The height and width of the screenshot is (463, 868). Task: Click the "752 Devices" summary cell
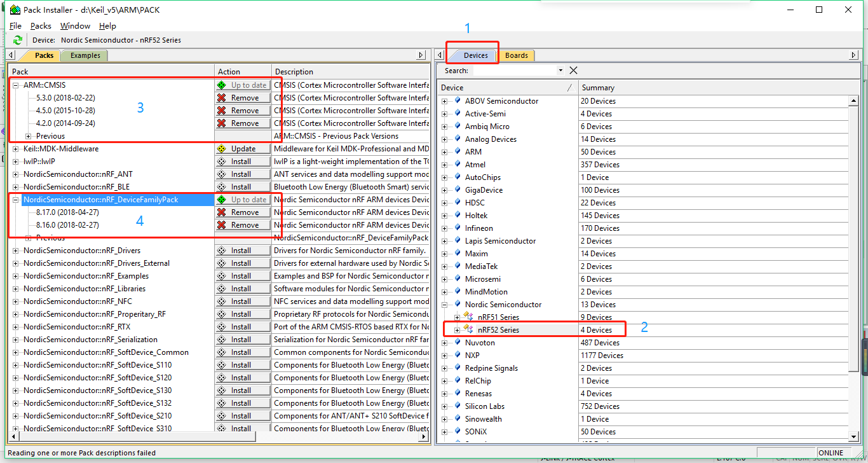click(600, 406)
